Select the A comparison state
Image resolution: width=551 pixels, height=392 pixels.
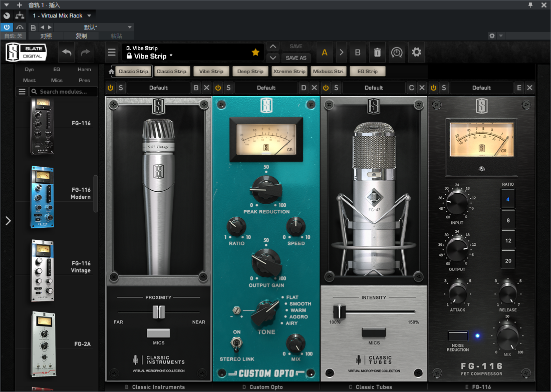pyautogui.click(x=325, y=53)
